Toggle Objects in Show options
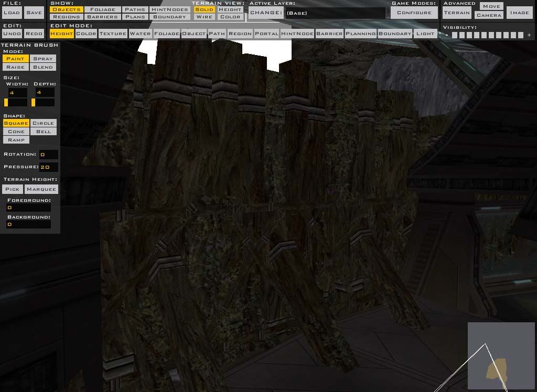This screenshot has width=537, height=392. (67, 9)
